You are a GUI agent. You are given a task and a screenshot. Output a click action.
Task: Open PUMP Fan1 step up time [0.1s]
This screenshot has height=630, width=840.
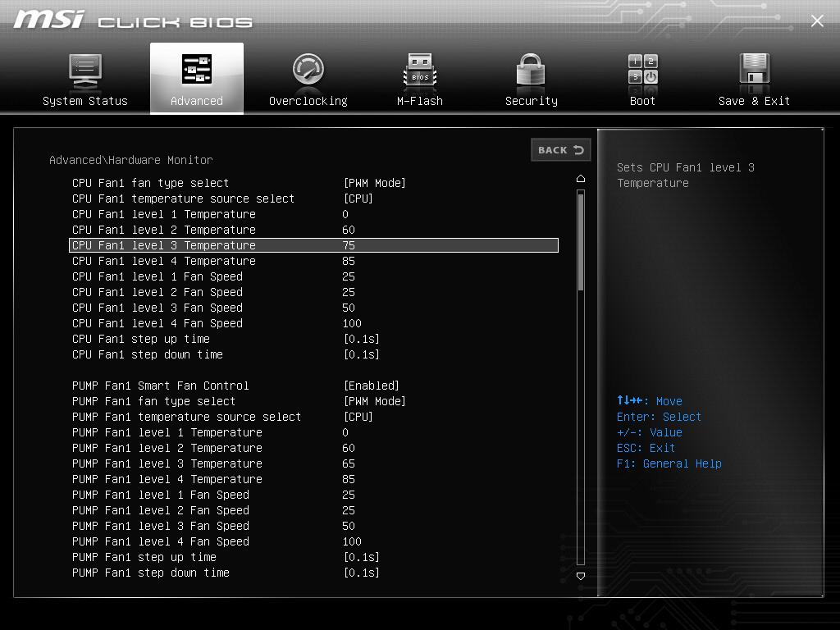(361, 557)
